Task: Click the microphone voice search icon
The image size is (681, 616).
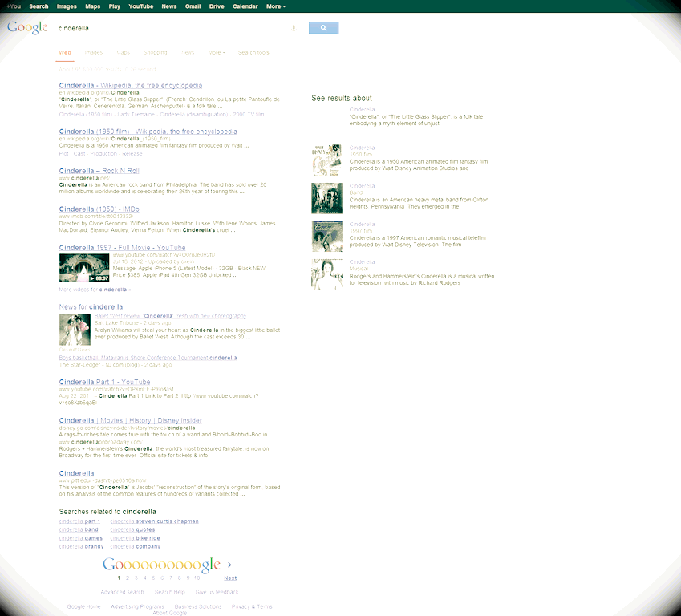Action: [x=294, y=28]
